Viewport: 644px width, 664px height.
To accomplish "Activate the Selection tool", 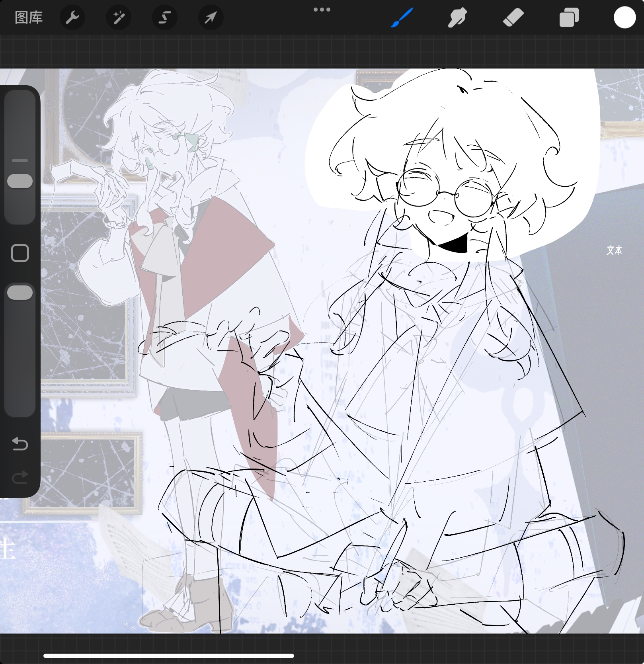I will click(165, 18).
